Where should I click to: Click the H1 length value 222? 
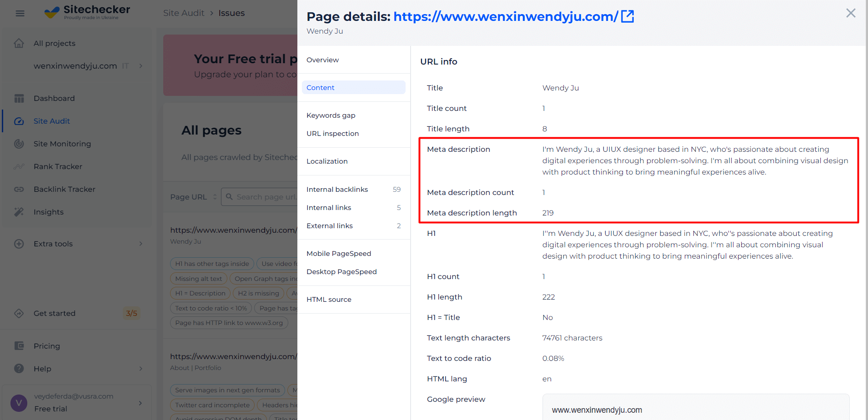tap(548, 297)
